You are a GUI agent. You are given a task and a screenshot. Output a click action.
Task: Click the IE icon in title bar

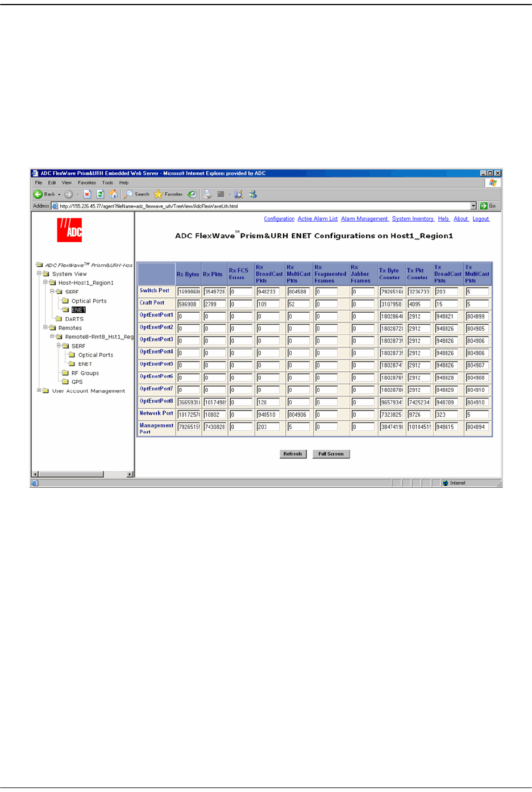(x=35, y=173)
